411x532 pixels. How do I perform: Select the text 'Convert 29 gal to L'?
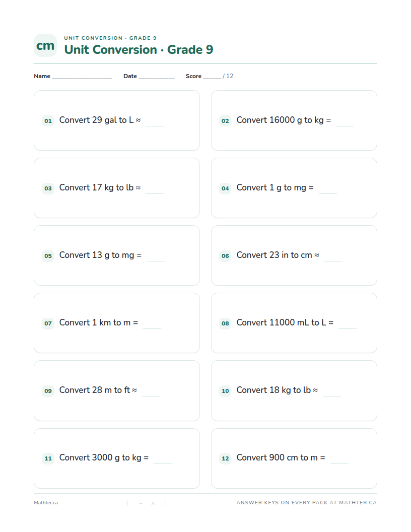click(x=96, y=120)
